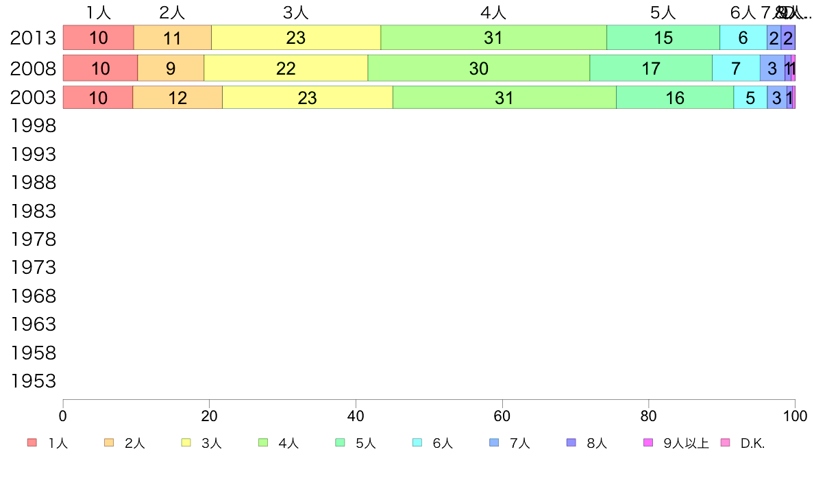Screen dimensions: 814x504
Task: Click the 2013 red segment showing 10
Action: [x=99, y=38]
